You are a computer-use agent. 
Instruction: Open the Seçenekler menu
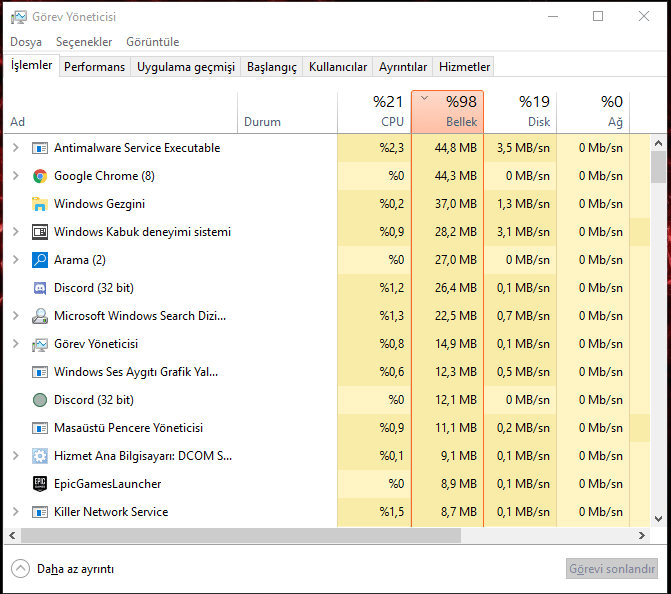tap(84, 42)
